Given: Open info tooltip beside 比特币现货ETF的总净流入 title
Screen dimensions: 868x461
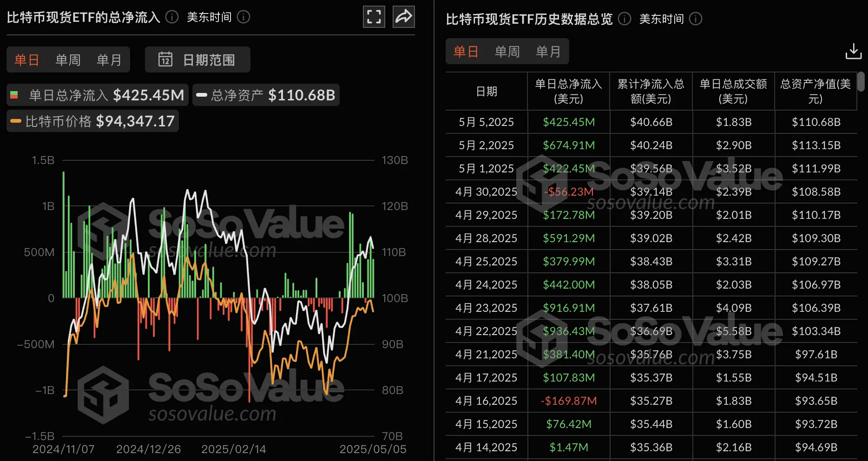Looking at the screenshot, I should [171, 17].
